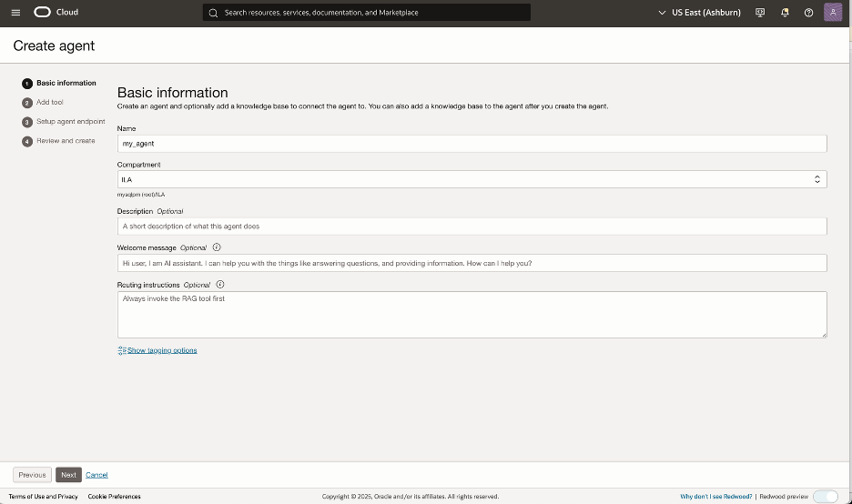Click step 1 circle icon
This screenshot has width=852, height=504.
click(27, 84)
